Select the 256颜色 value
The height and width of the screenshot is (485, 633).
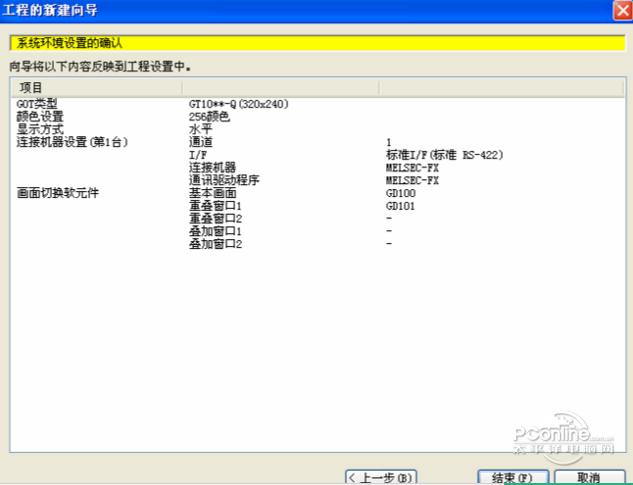click(209, 117)
